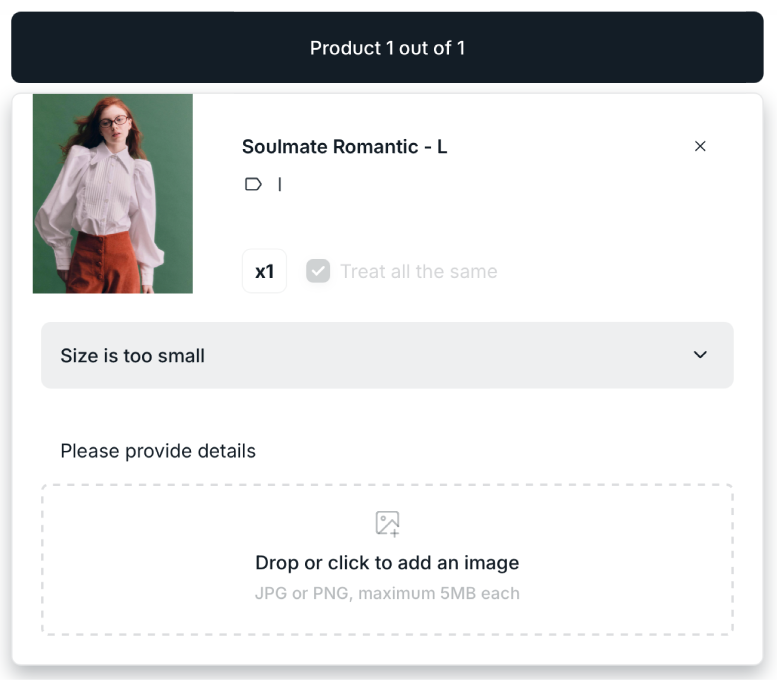
Task: Click the tag icon under product title
Action: point(253,184)
